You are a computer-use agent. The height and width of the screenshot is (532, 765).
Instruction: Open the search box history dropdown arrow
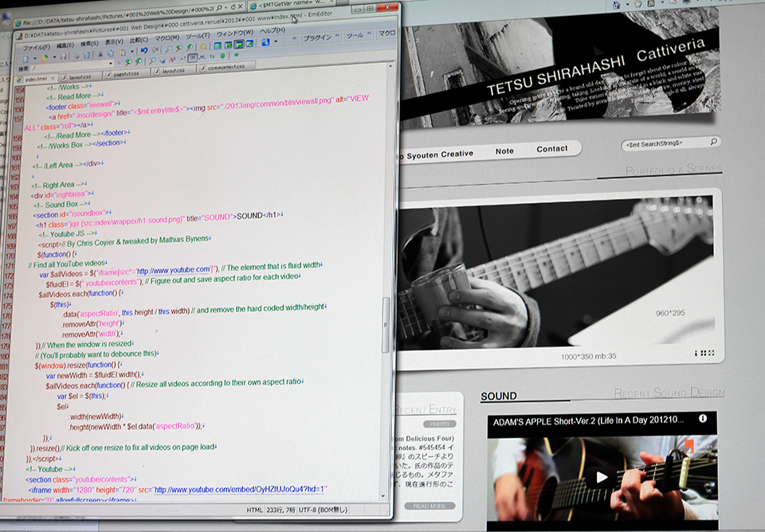click(111, 64)
